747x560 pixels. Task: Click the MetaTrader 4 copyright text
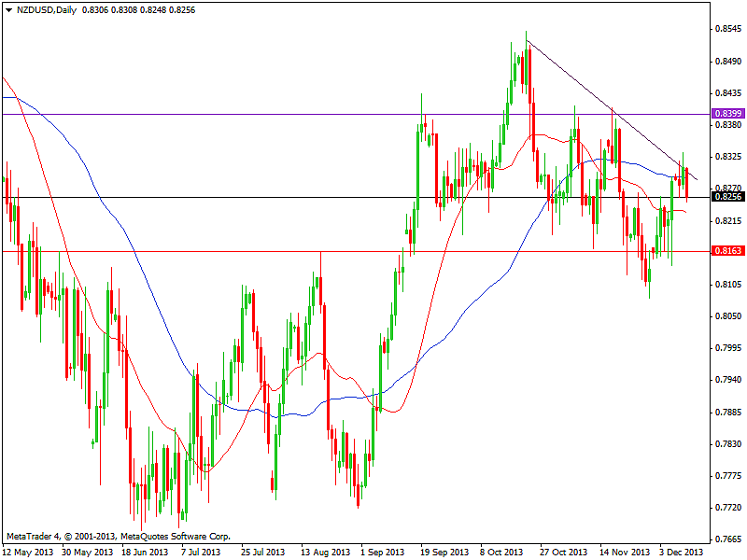pos(118,537)
